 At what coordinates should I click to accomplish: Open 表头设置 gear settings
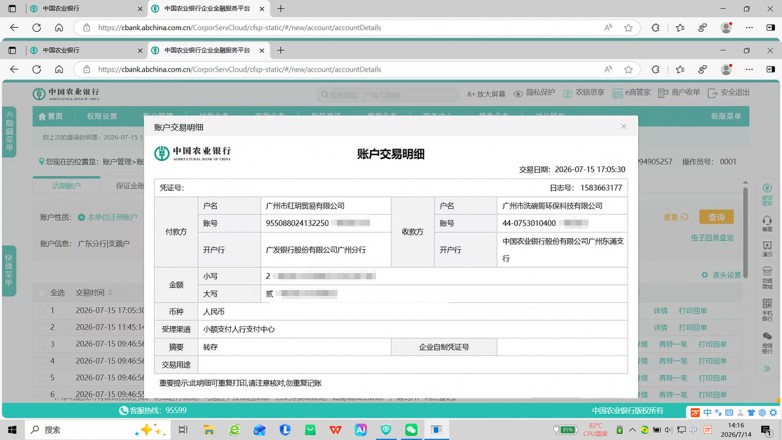[x=721, y=275]
